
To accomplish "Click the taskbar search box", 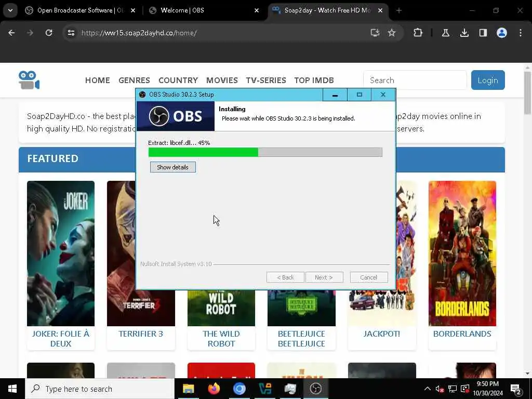I will pyautogui.click(x=100, y=389).
